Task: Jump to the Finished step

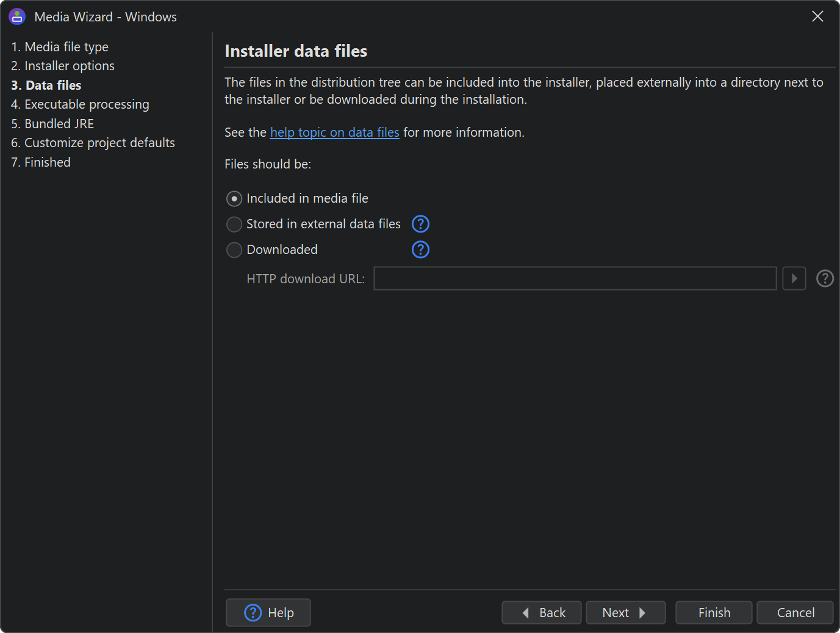Action: pos(41,162)
